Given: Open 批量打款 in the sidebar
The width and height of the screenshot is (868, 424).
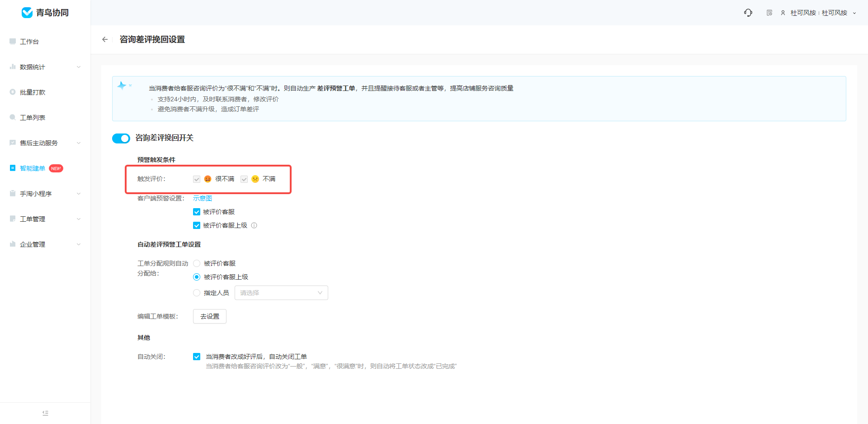Looking at the screenshot, I should (x=33, y=92).
